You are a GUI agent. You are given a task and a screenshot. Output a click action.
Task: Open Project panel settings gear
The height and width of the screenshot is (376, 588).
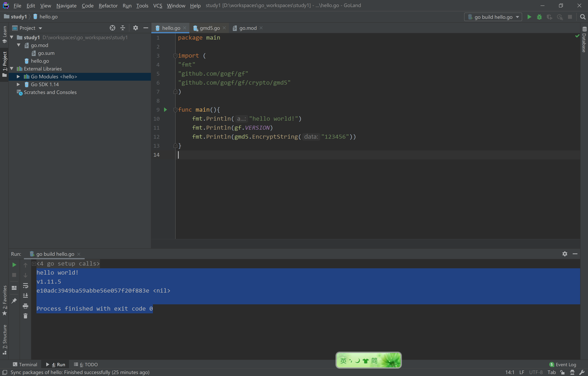point(136,28)
